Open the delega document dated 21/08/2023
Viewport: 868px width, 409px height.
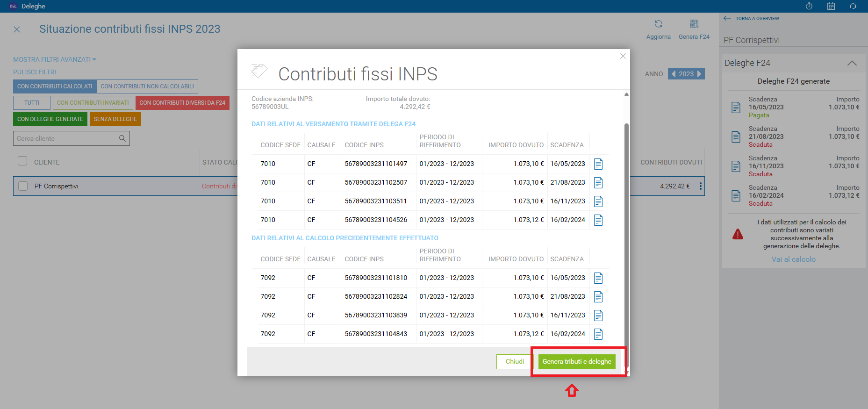pos(736,137)
